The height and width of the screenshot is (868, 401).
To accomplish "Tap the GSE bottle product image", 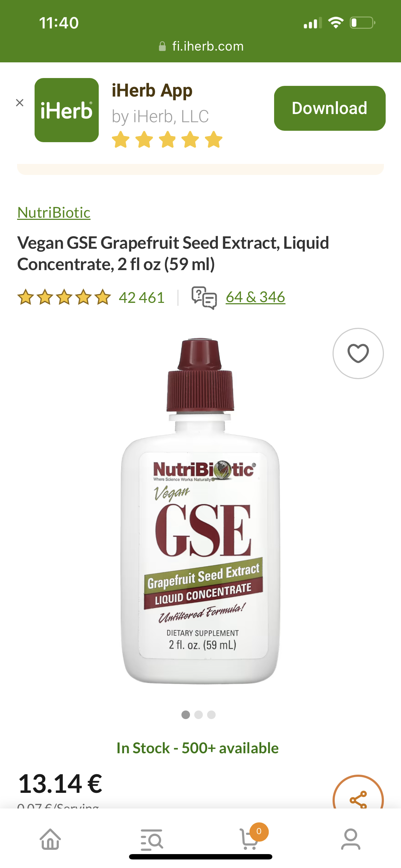I will click(x=200, y=511).
